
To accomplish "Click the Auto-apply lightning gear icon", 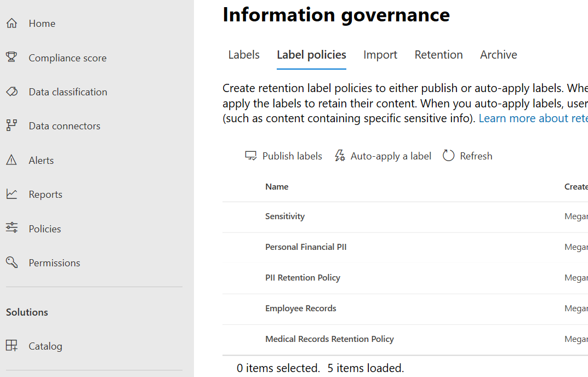I will click(340, 156).
